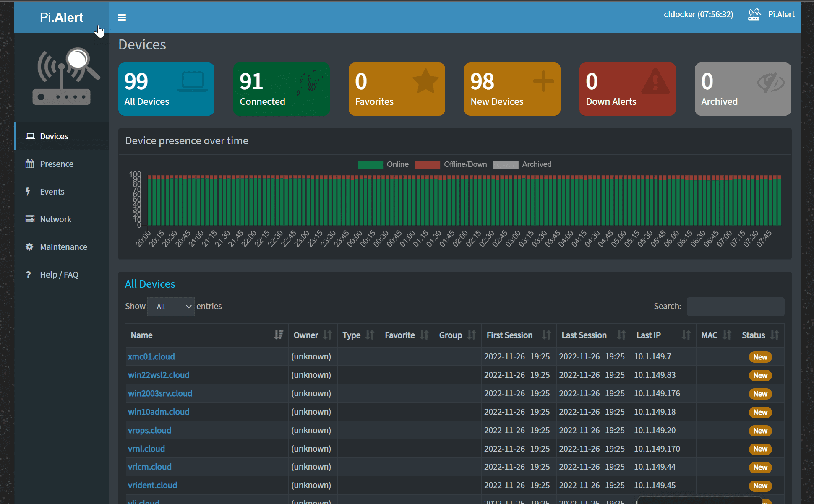This screenshot has height=504, width=814.
Task: Open the user icon in top-right header
Action: point(754,15)
